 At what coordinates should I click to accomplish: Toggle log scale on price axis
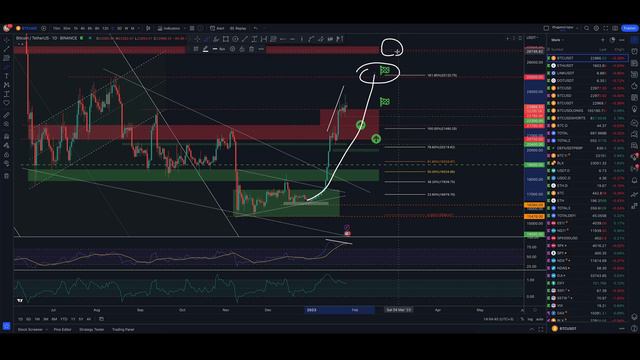tap(530, 319)
